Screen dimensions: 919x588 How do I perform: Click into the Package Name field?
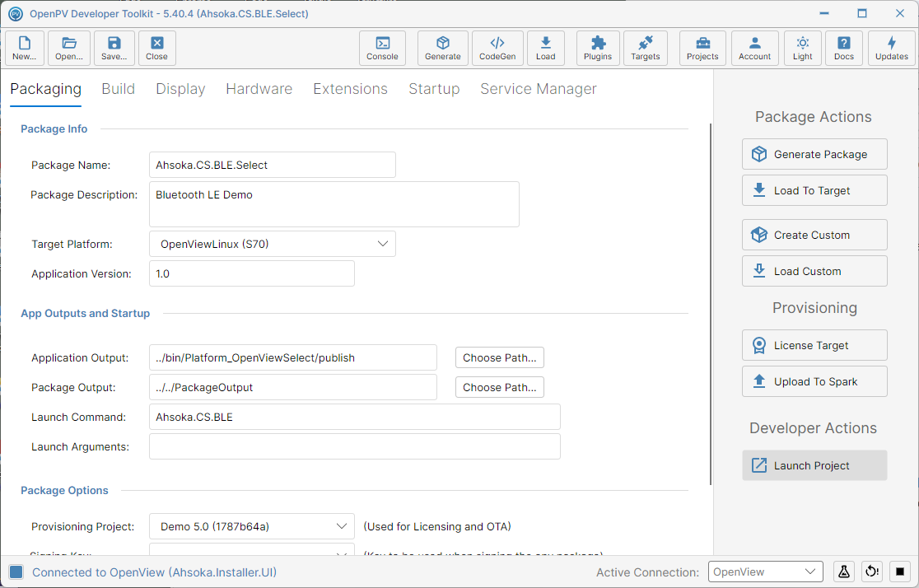coord(273,165)
